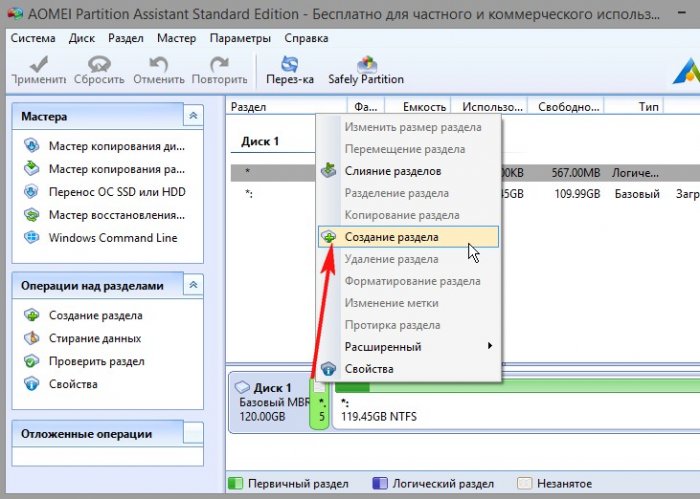
Task: Click the Незанятое legend swatch
Action: tap(525, 483)
